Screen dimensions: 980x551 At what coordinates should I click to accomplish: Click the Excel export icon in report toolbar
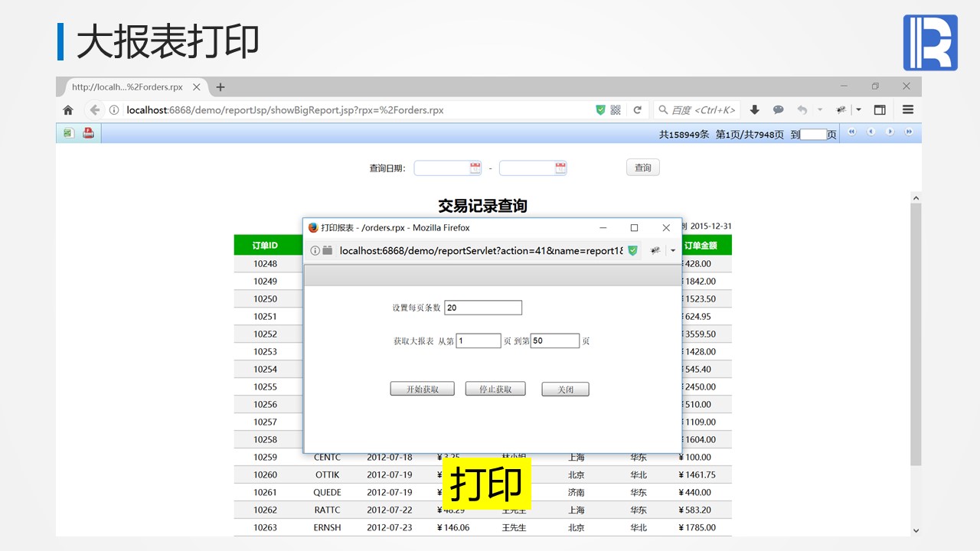click(68, 133)
